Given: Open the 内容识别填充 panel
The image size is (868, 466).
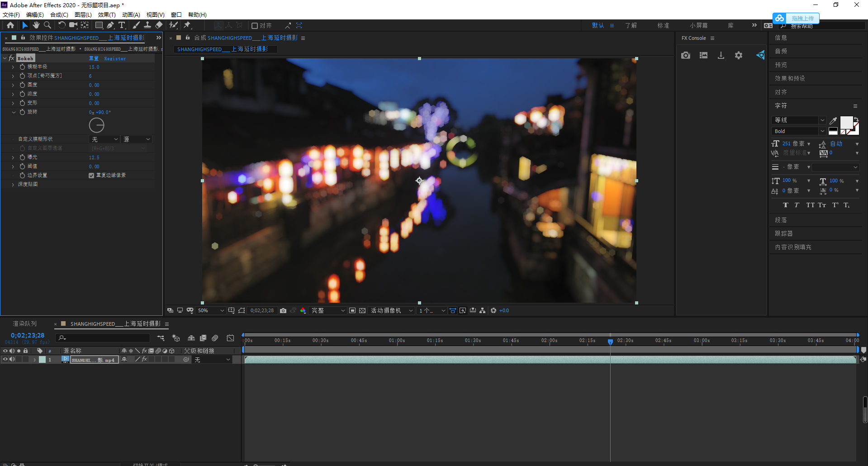Looking at the screenshot, I should point(793,247).
